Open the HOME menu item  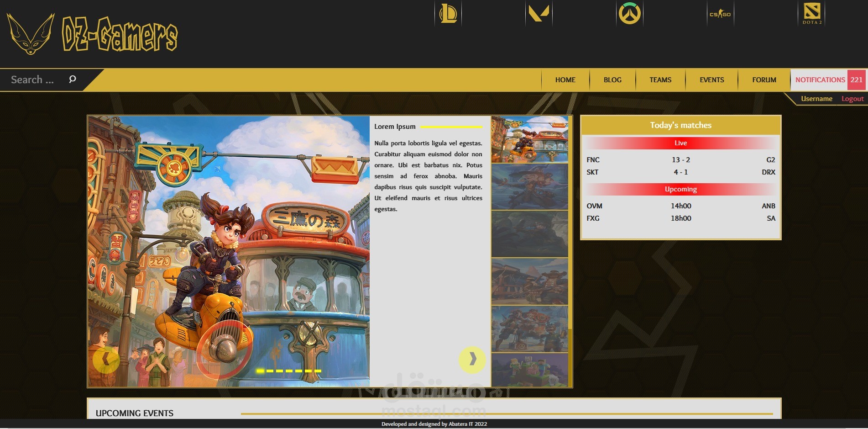point(565,80)
